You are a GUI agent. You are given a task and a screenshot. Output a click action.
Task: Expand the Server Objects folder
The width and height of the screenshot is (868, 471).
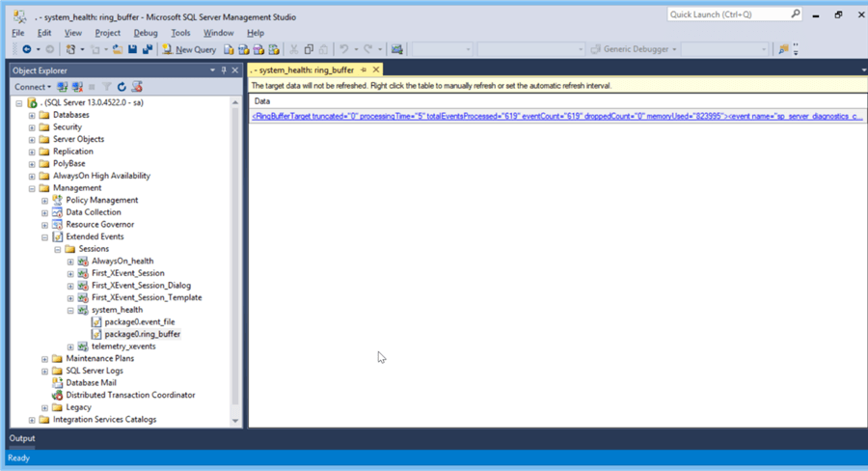[x=32, y=140]
